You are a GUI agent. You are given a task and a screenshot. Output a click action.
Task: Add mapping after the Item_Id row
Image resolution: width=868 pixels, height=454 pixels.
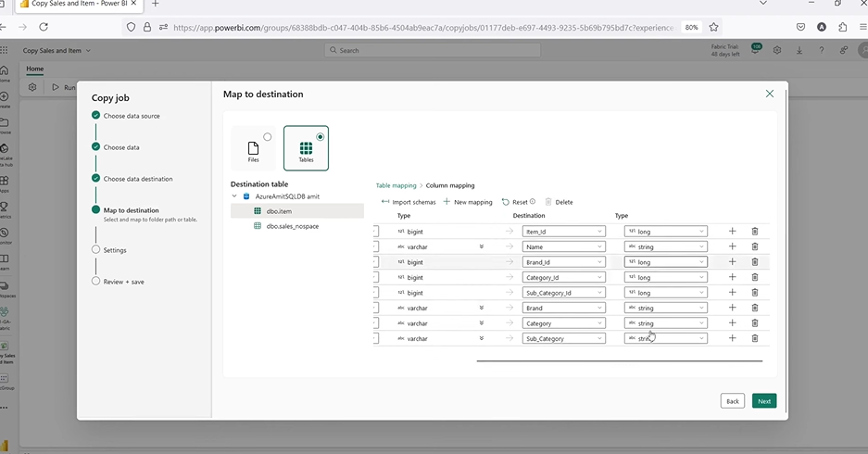pos(732,232)
